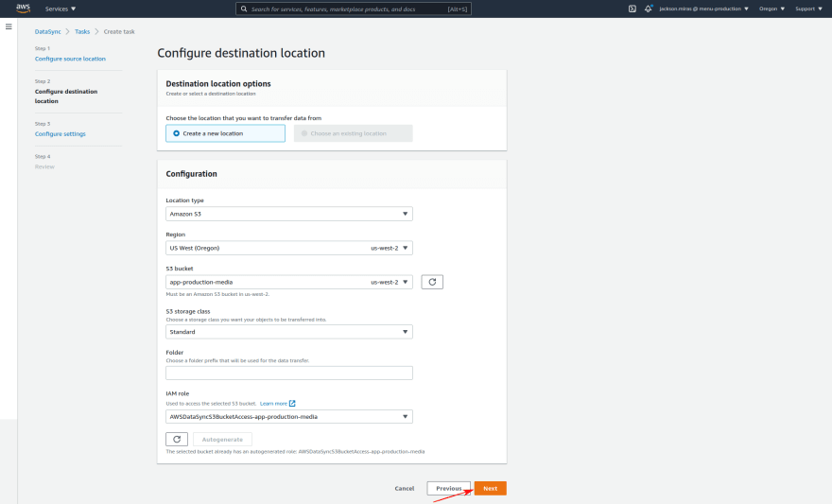Click the Previous button
The height and width of the screenshot is (504, 832).
(449, 489)
